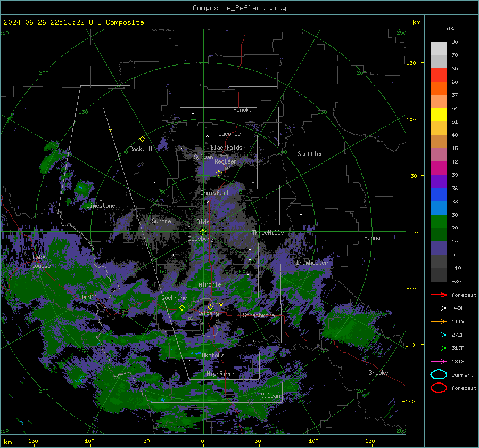The width and height of the screenshot is (479, 448).
Task: Click the 'RockyMH' label
Action: (x=141, y=149)
